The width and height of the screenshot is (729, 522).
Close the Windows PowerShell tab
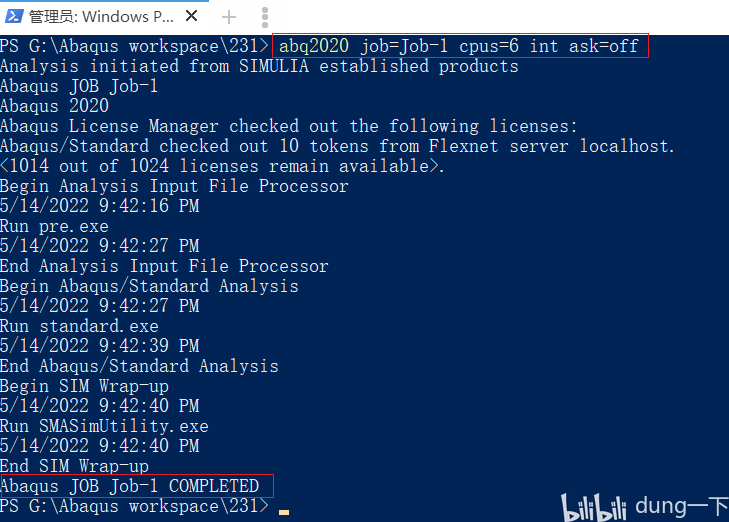pos(192,16)
